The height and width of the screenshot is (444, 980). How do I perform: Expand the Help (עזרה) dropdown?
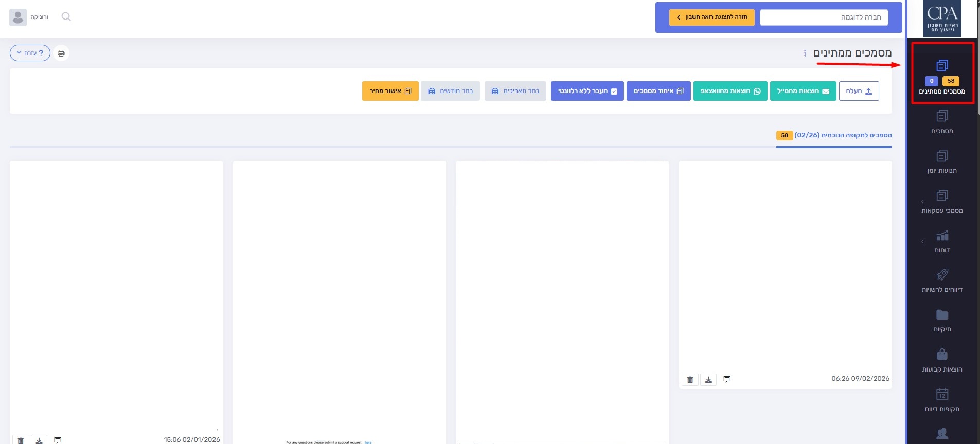click(30, 53)
